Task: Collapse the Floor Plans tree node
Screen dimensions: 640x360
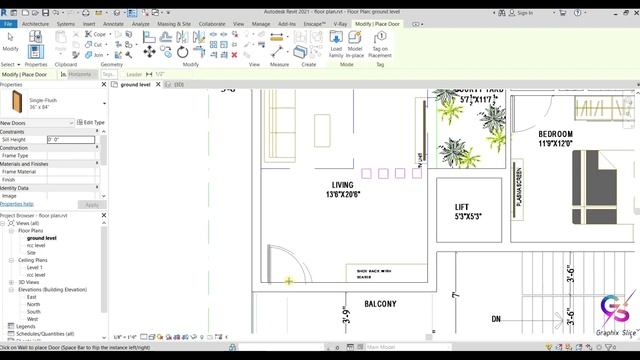Action: point(11,231)
